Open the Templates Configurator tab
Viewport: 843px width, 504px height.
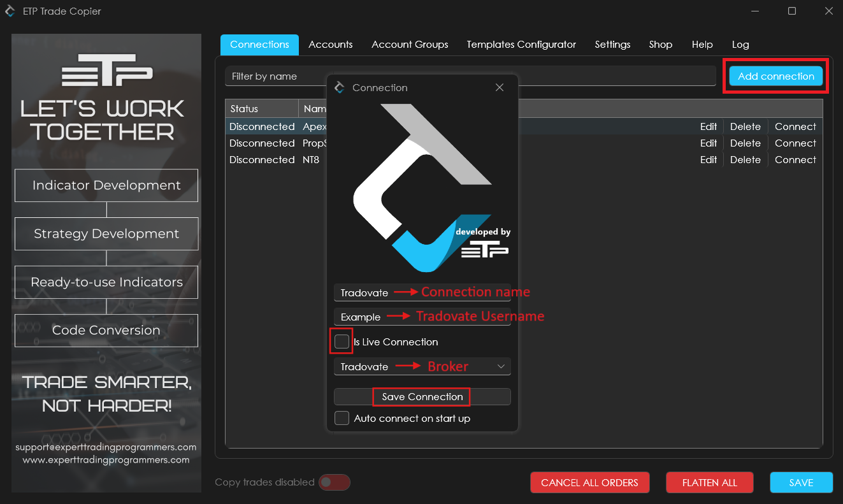(521, 45)
